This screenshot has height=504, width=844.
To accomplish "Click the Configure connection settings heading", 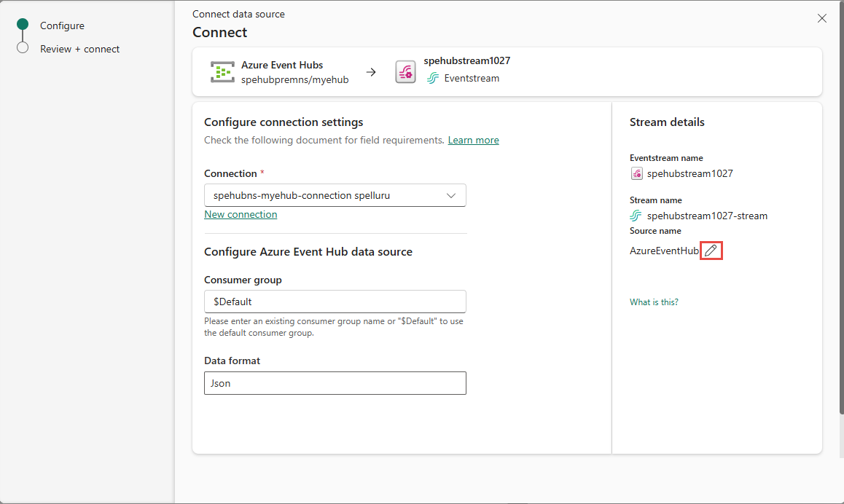I will pos(284,122).
